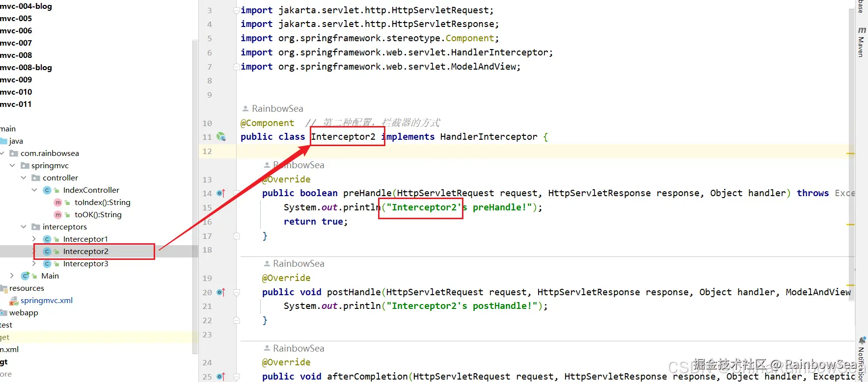Image resolution: width=868 pixels, height=382 pixels.
Task: Click the RainbowSea author hint above postHandle
Action: click(x=298, y=264)
